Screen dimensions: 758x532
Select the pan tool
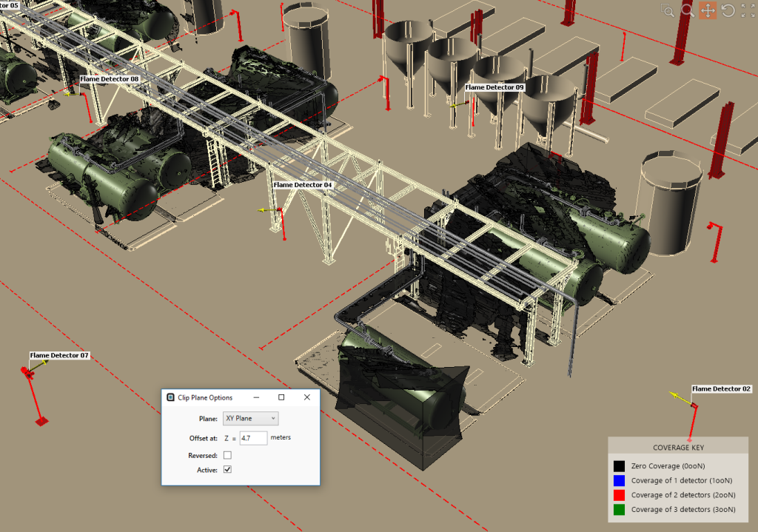coord(707,10)
